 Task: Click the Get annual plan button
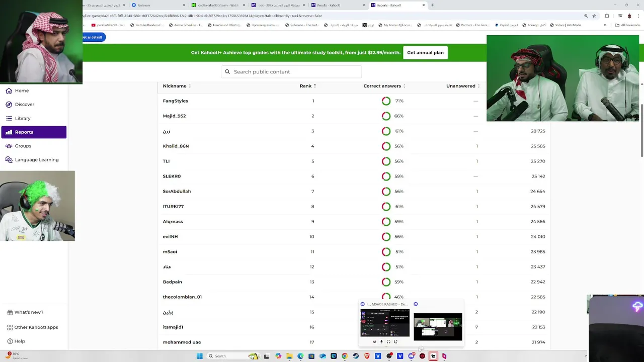425,53
